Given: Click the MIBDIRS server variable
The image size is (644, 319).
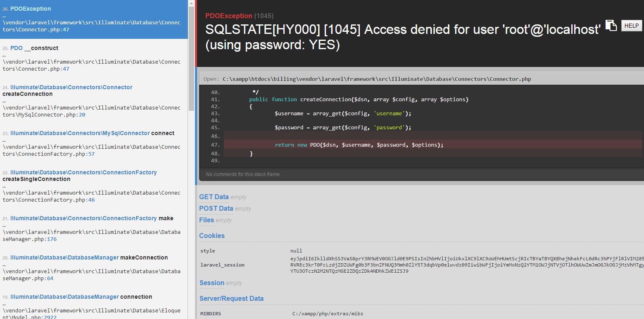Looking at the screenshot, I should [x=211, y=314].
